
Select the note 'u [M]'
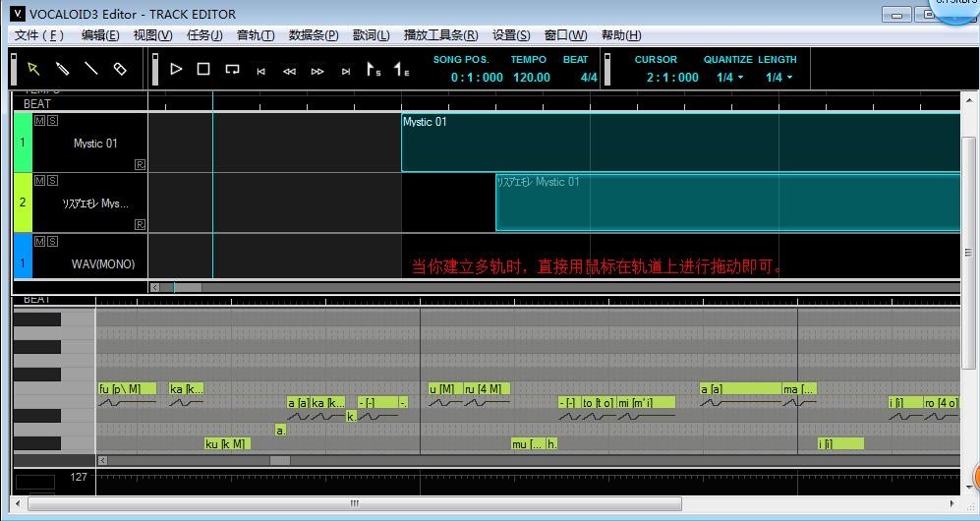tap(445, 388)
